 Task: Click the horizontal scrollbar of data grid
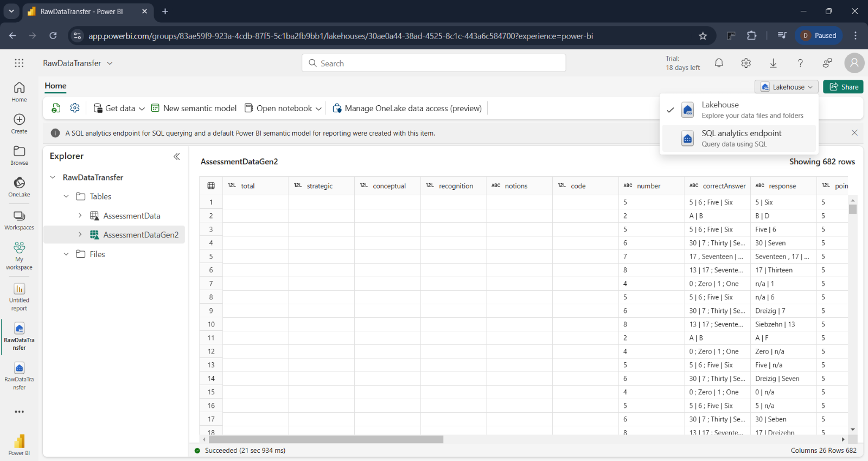pyautogui.click(x=325, y=439)
